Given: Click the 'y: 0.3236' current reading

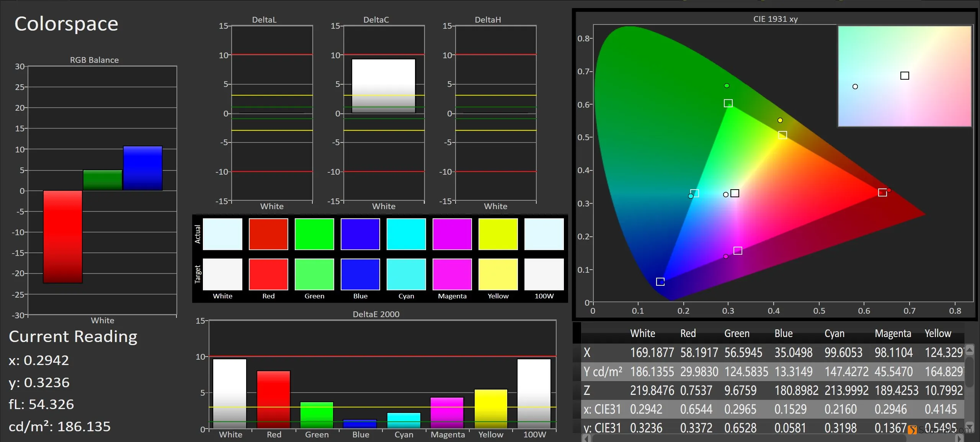Looking at the screenshot, I should click(x=39, y=382).
